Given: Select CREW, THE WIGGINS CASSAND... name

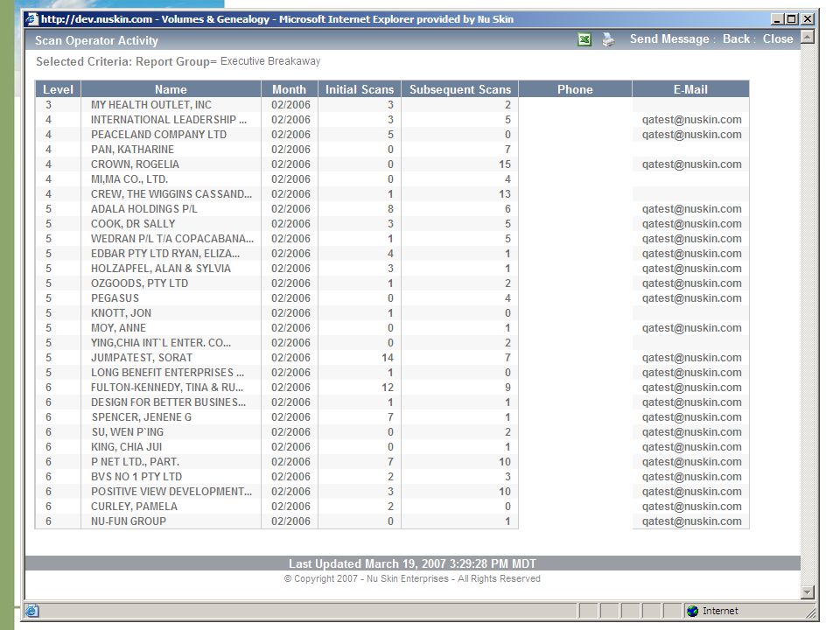Looking at the screenshot, I should coord(171,194).
